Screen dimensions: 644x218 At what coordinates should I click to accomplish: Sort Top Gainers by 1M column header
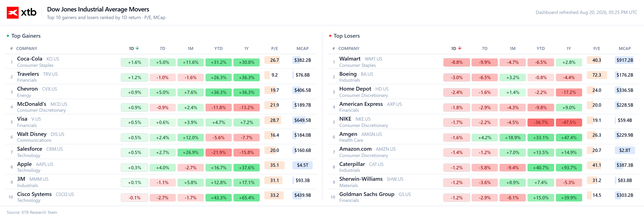coord(190,48)
